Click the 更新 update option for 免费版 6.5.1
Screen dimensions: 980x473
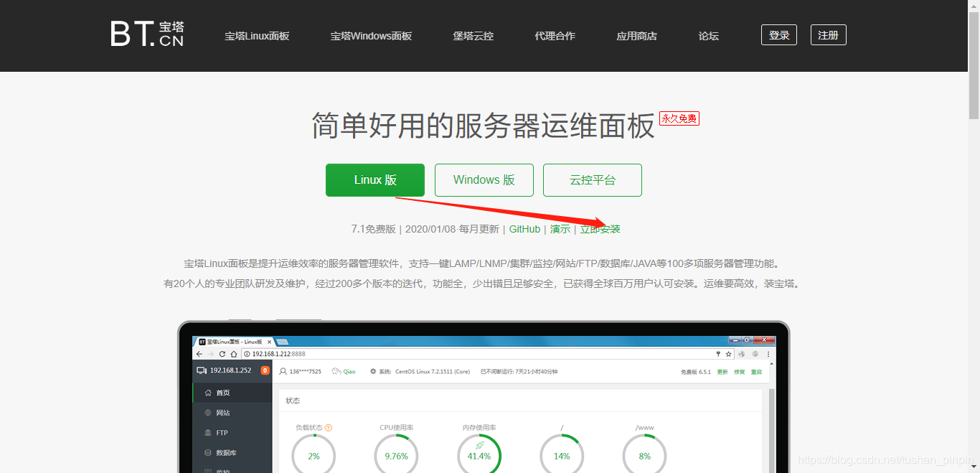[721, 372]
